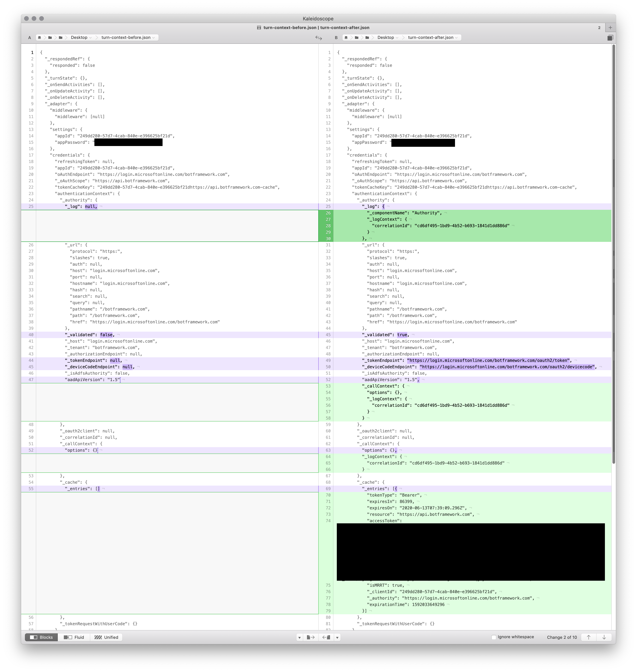Copy change to the left side

coord(326,637)
